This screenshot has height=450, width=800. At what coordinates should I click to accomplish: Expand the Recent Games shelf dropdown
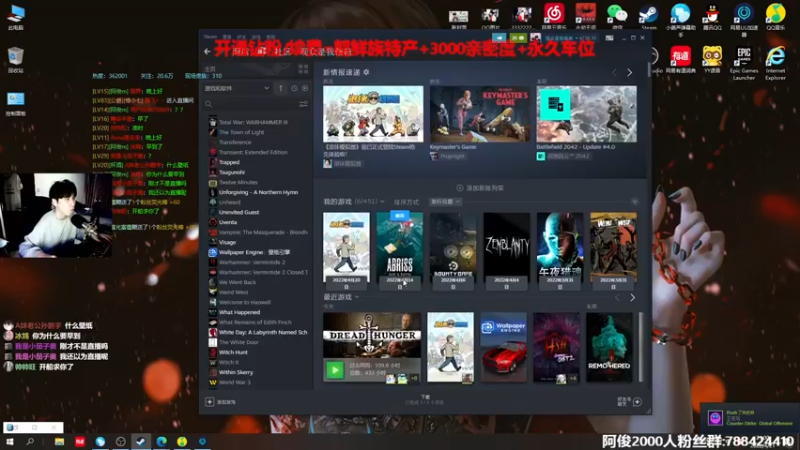(357, 297)
